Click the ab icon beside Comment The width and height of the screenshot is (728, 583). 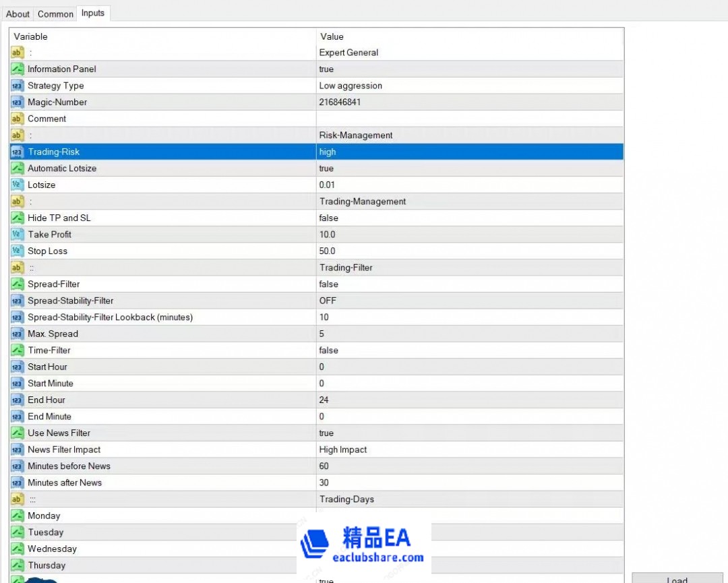tap(17, 119)
